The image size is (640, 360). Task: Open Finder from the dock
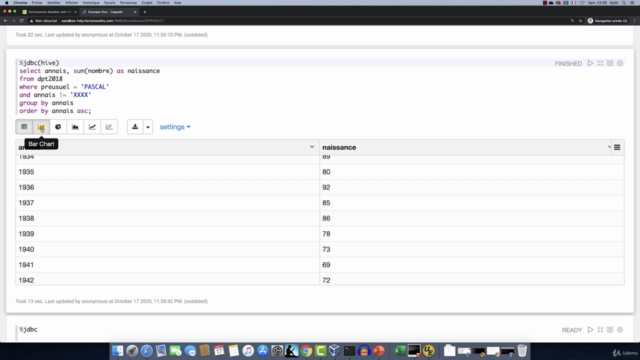click(118, 351)
